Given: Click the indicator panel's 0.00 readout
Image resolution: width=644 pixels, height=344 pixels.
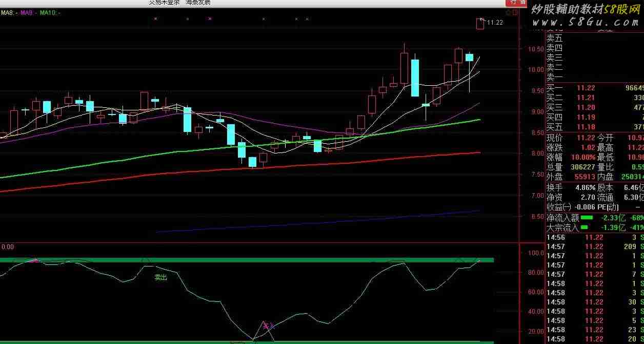Looking at the screenshot, I should click(x=7, y=247).
